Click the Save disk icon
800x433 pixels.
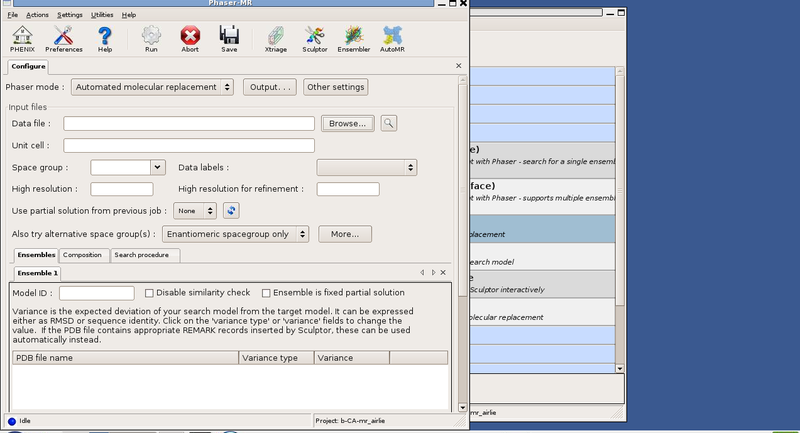[x=229, y=37]
